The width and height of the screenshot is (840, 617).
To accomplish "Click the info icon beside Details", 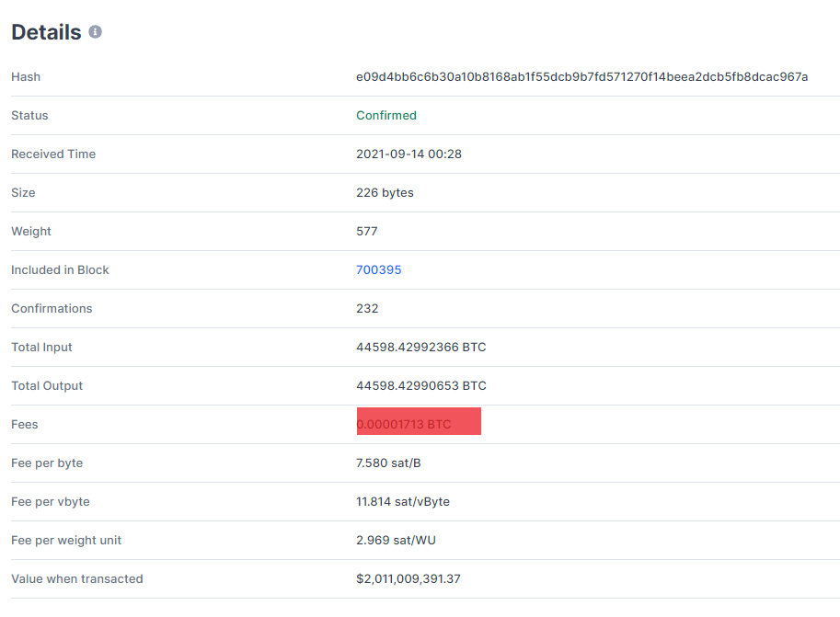I will [95, 32].
